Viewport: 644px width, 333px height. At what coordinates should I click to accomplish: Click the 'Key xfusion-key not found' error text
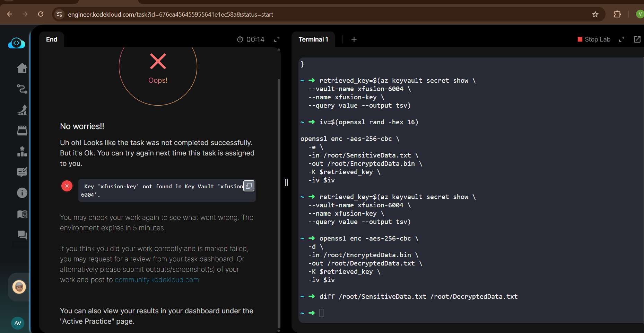[162, 190]
